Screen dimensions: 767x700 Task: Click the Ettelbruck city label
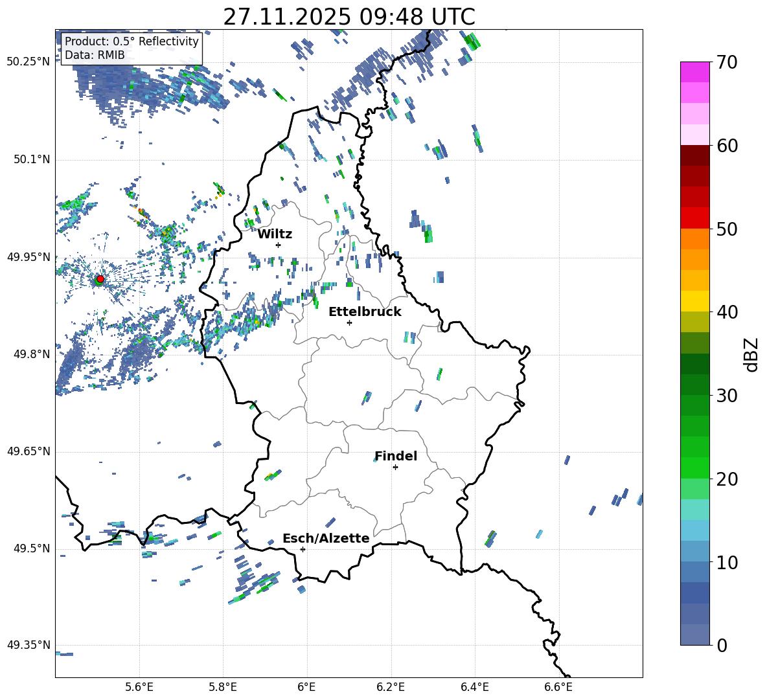(x=365, y=311)
